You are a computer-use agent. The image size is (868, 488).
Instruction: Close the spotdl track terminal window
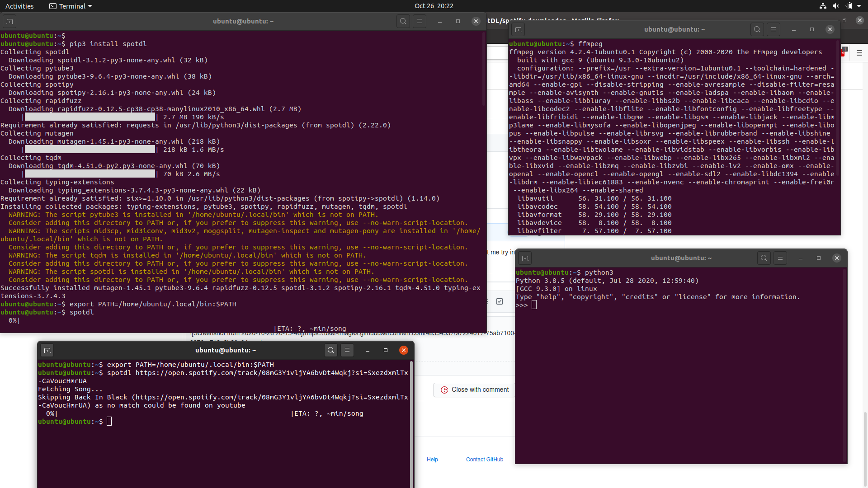(404, 350)
